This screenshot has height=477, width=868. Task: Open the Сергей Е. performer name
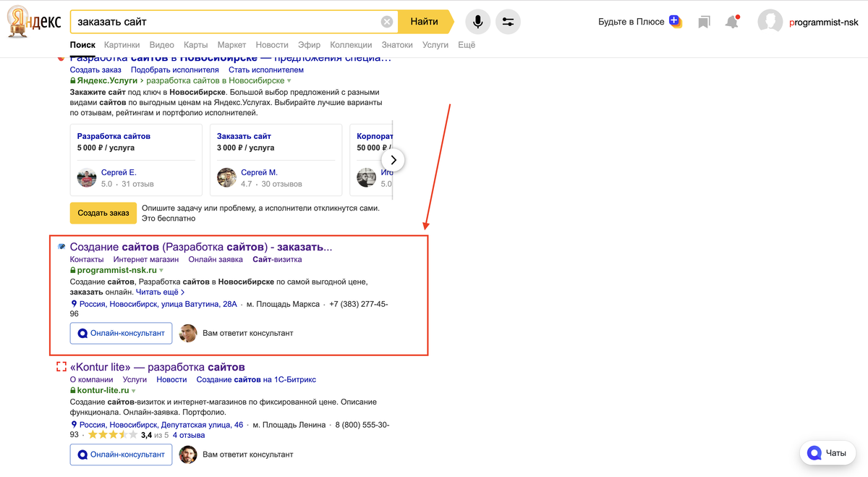[x=119, y=172]
